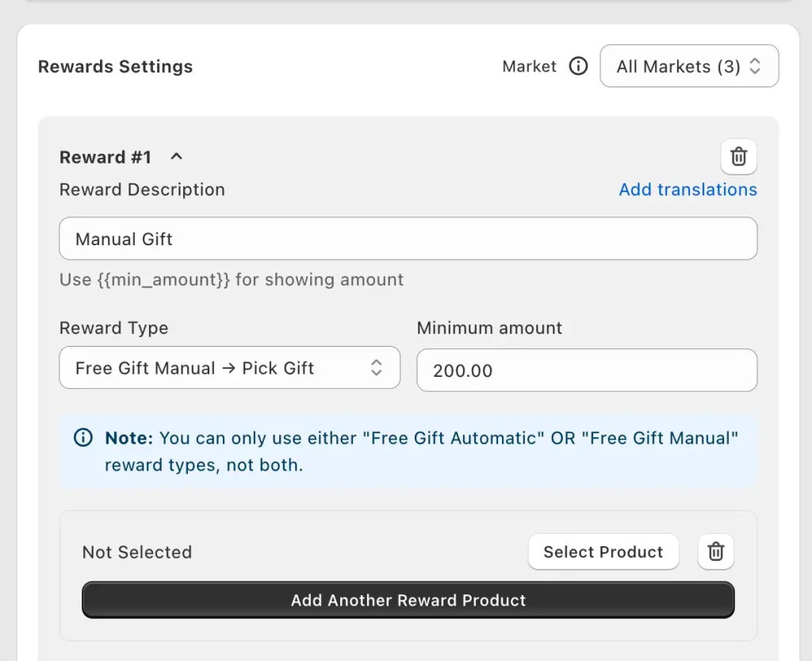Image resolution: width=812 pixels, height=661 pixels.
Task: Collapse the Reward #1 section
Action: [175, 156]
